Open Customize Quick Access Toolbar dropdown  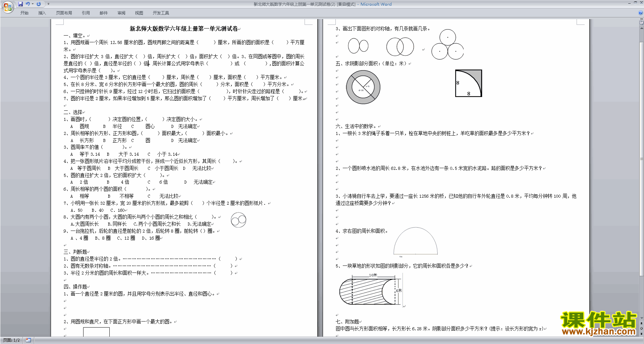tap(48, 4)
